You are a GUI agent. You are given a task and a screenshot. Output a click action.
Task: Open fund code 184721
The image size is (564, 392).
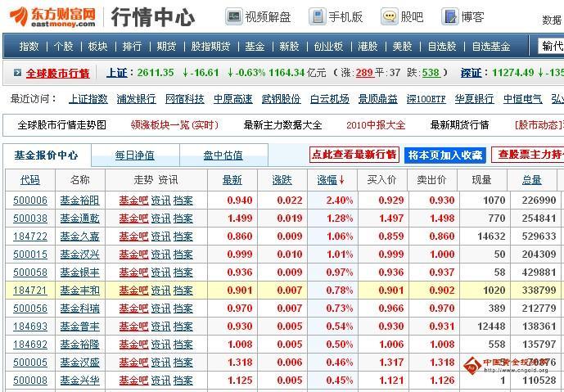pos(30,291)
